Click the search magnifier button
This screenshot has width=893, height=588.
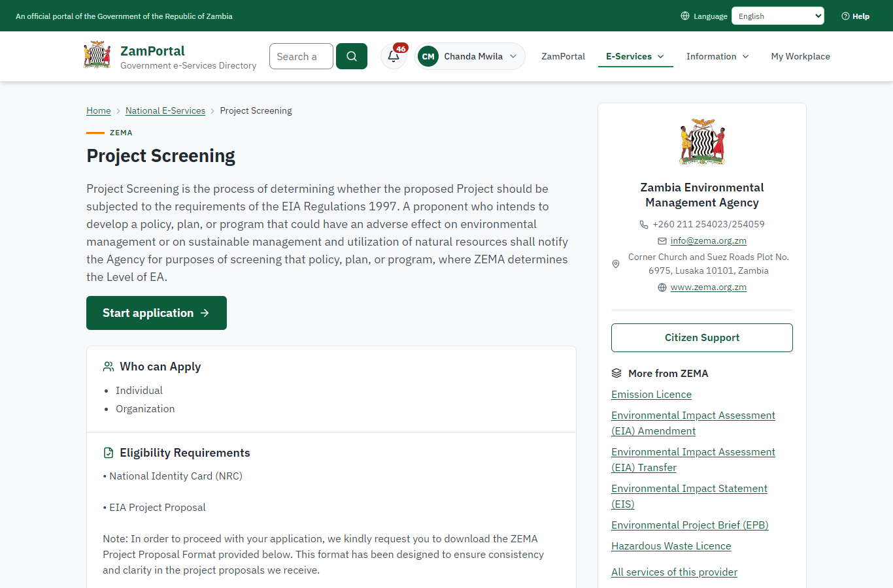click(352, 56)
